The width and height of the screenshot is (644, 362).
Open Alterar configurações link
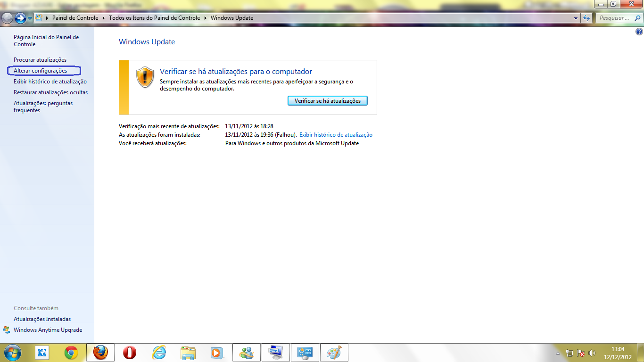click(41, 71)
